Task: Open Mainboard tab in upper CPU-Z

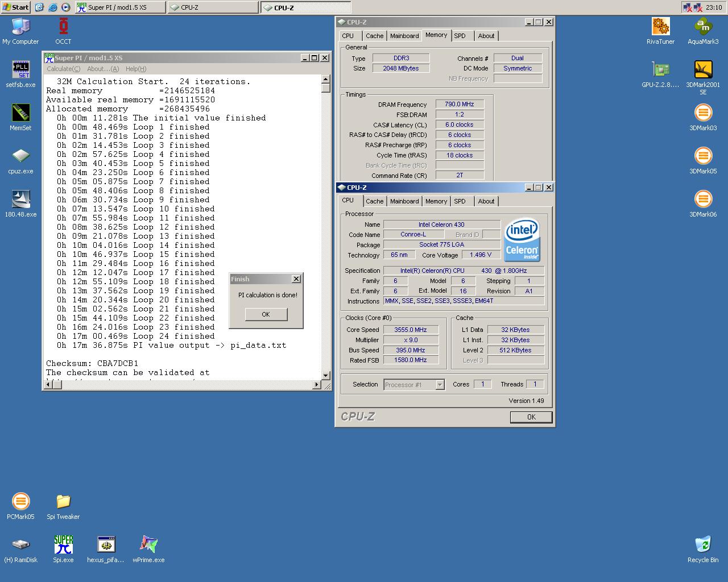Action: (404, 36)
